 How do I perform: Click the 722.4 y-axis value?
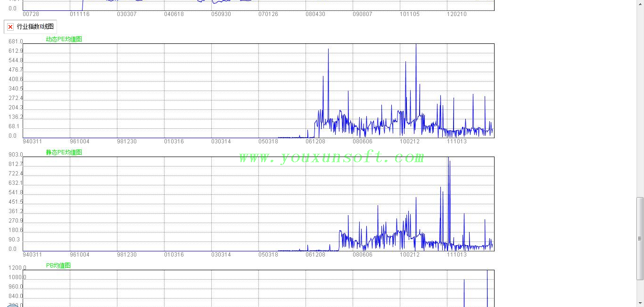click(16, 174)
